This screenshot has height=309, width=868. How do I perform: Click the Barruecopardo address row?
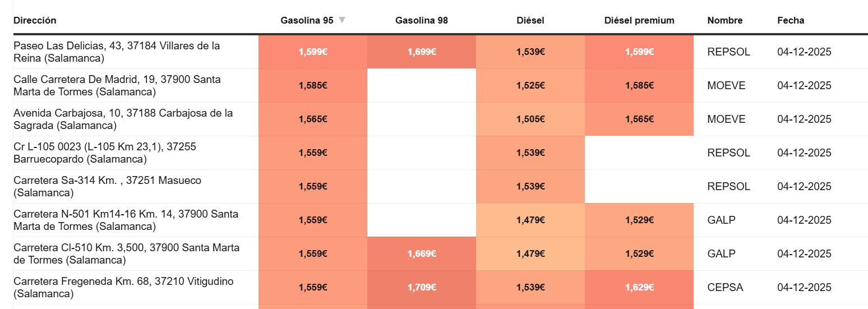click(x=105, y=153)
